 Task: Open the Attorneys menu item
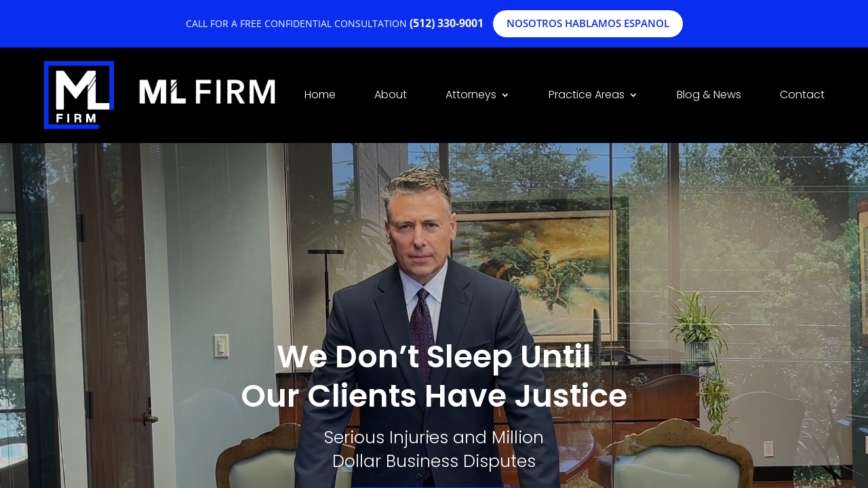point(471,95)
